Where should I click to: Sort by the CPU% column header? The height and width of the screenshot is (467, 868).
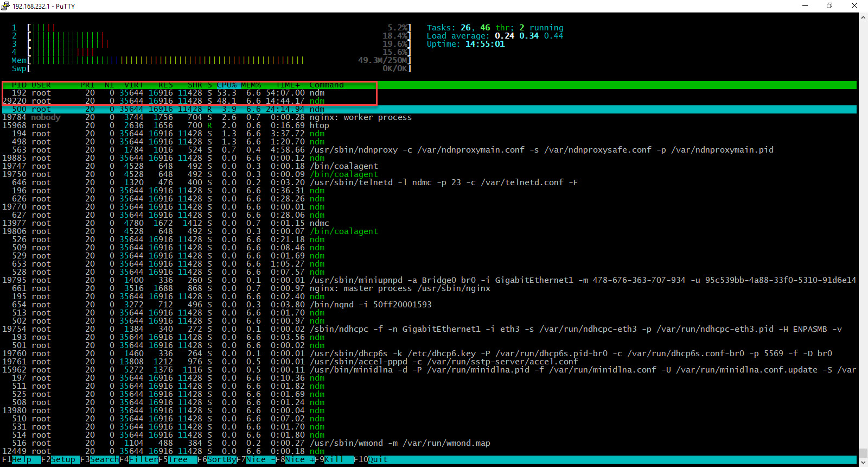227,85
